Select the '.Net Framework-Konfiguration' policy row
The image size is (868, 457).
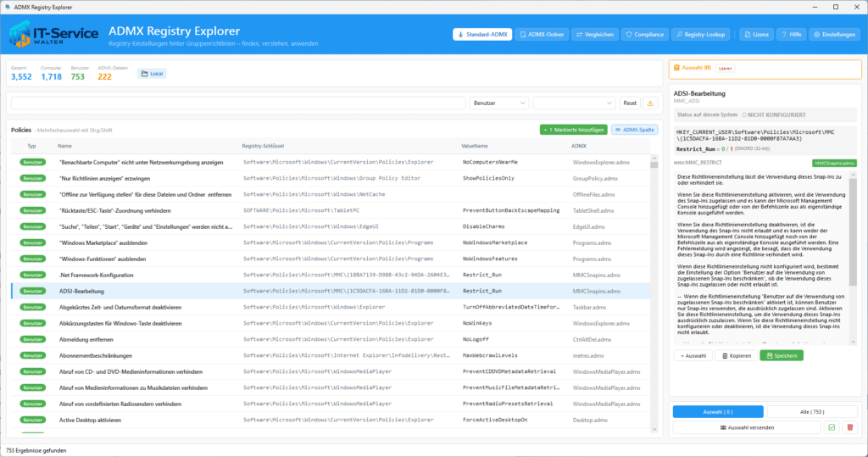(331, 275)
